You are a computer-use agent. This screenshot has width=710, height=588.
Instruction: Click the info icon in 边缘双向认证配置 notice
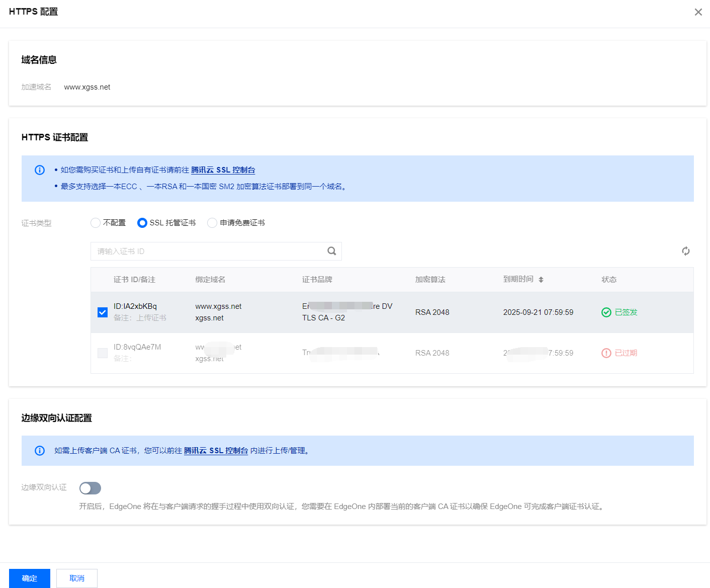40,451
